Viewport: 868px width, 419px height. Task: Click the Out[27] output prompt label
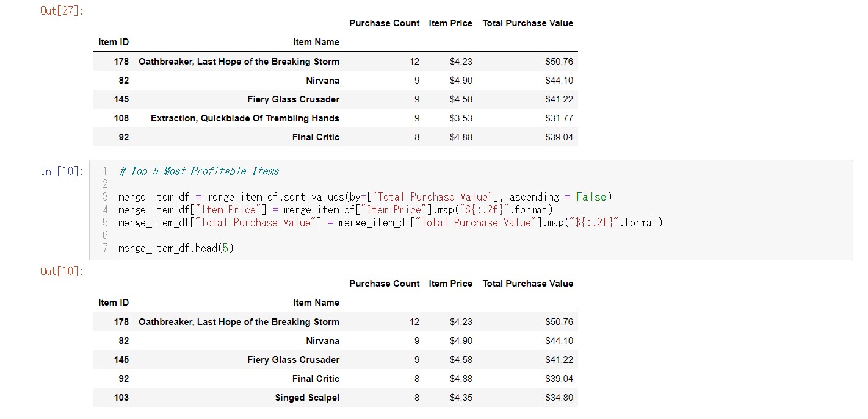[x=62, y=10]
